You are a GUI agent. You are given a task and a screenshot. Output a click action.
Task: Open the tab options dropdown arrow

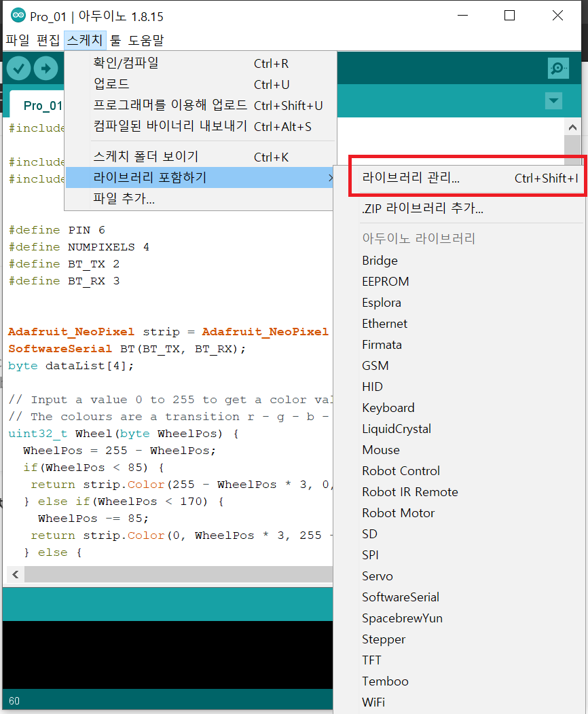553,100
